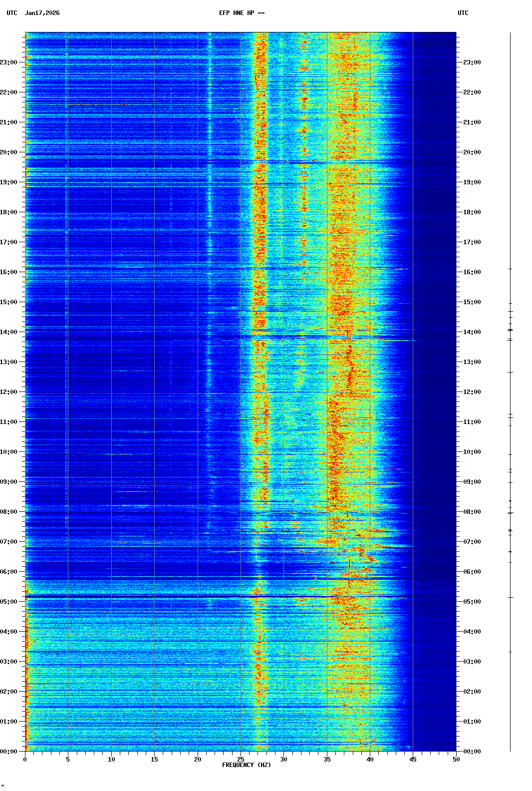Click the 09:00 label on right axis

click(472, 482)
